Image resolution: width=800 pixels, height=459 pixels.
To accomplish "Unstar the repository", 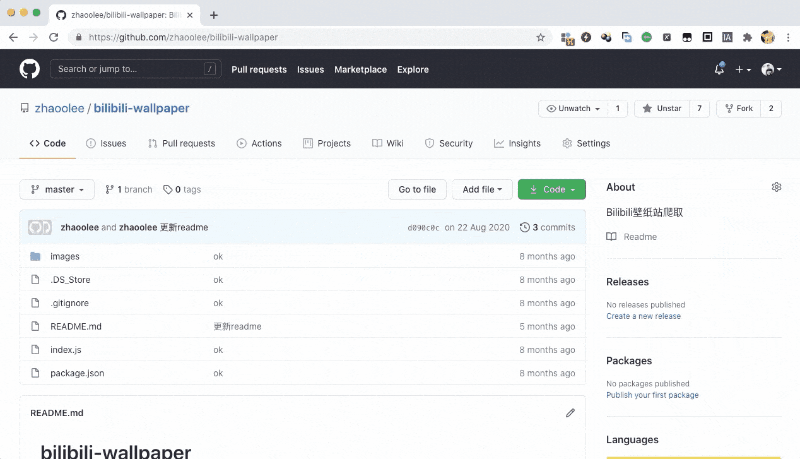I will [662, 108].
